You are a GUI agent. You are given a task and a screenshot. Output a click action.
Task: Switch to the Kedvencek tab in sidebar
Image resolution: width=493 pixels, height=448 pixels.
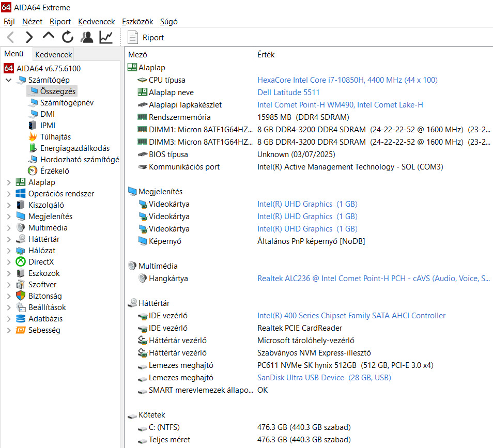coord(53,54)
